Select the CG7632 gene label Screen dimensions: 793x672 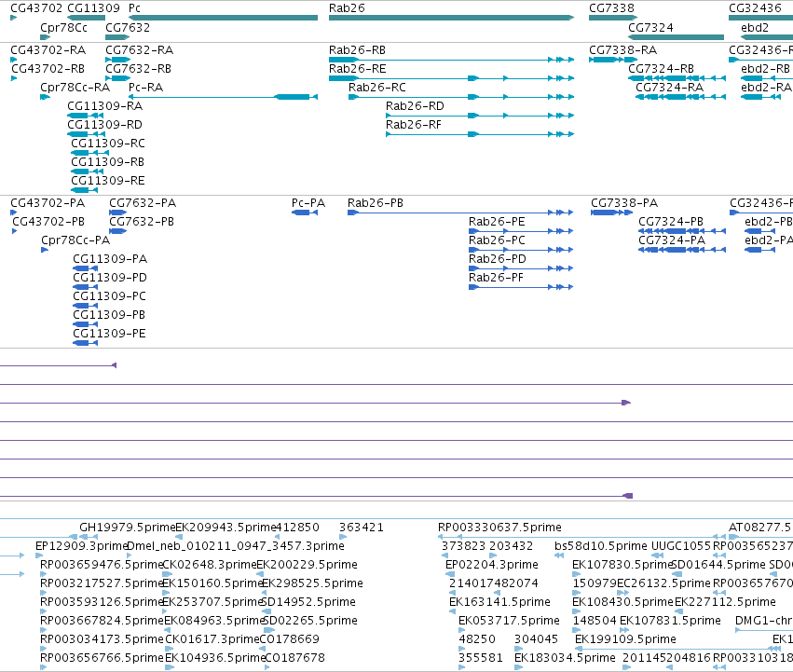point(128,27)
